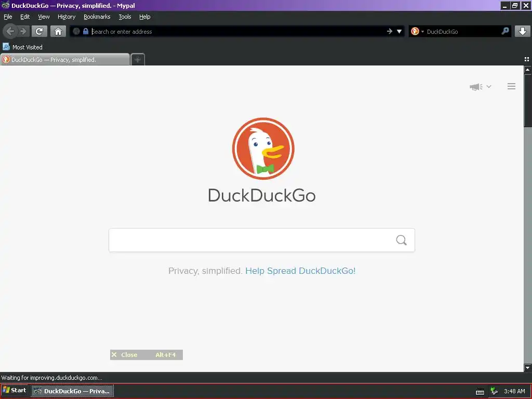Reload the current page

pyautogui.click(x=39, y=32)
